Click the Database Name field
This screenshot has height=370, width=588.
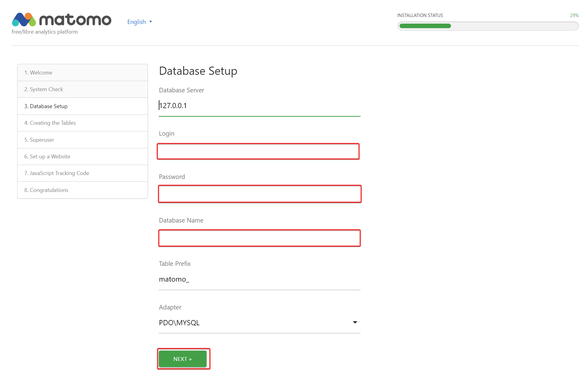[260, 238]
